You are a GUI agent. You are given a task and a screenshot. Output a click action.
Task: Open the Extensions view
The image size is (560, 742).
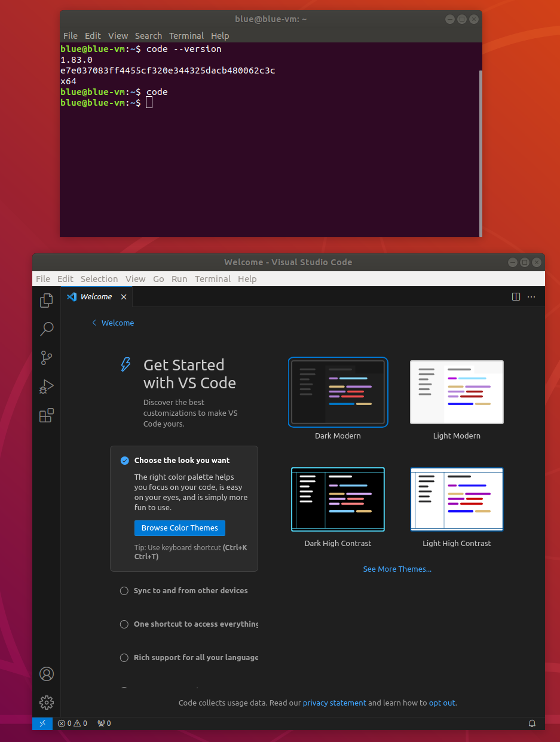(x=46, y=415)
